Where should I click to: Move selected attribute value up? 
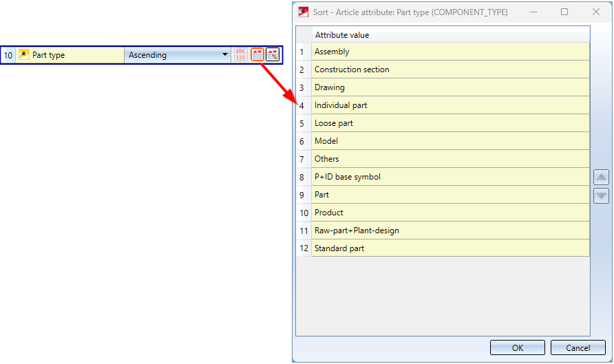[601, 178]
